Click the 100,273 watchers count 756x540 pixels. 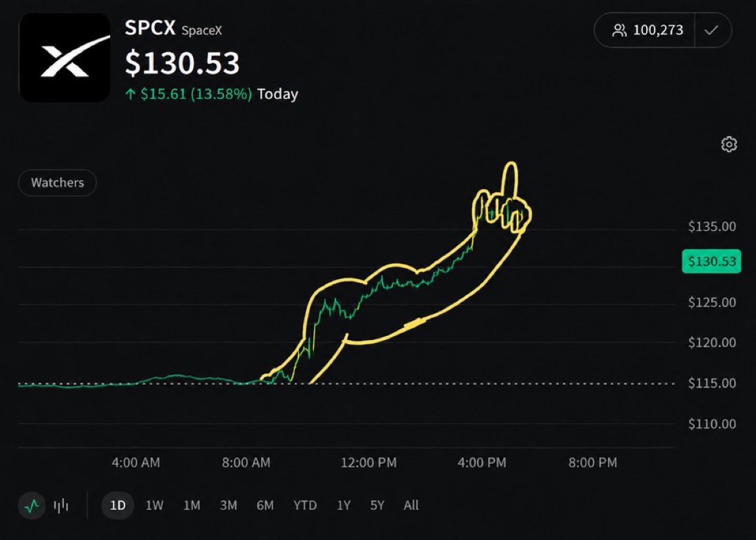(x=658, y=30)
